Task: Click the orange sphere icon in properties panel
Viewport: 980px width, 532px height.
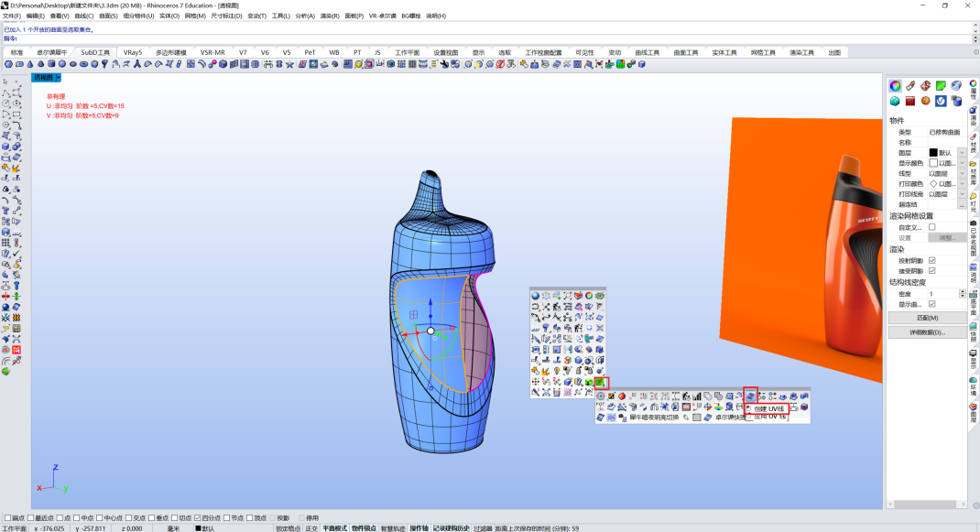Action: (x=926, y=101)
